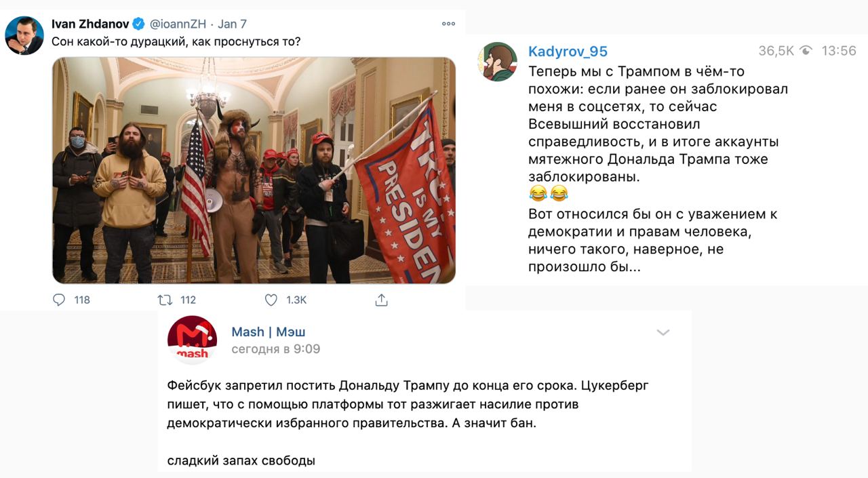Click the blue verified badge
The image size is (868, 478).
(x=138, y=24)
